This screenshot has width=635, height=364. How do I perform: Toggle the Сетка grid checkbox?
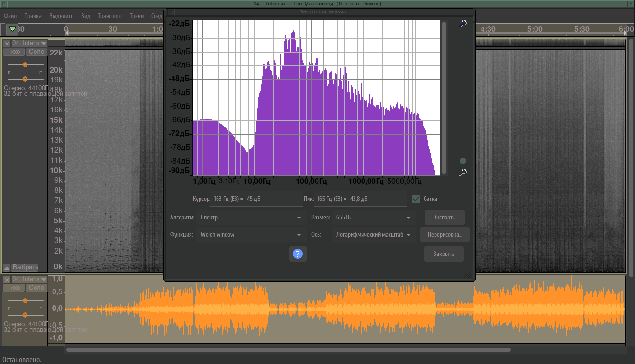416,199
